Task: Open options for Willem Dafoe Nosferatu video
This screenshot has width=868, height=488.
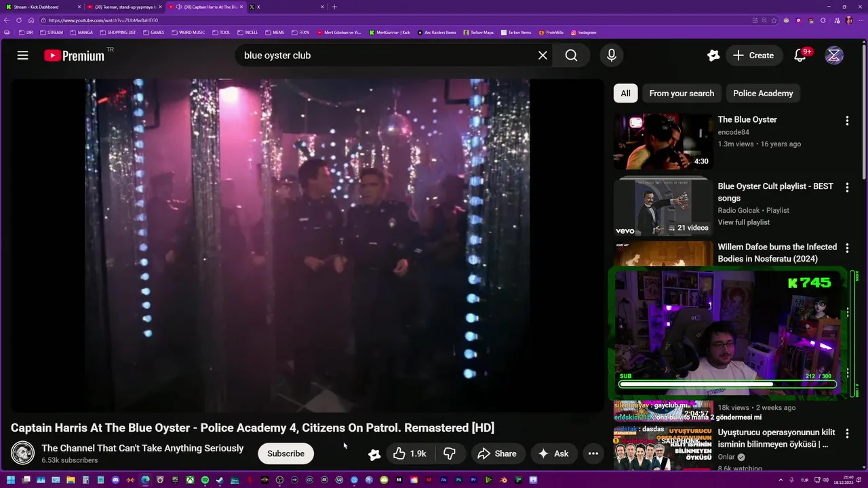Action: click(x=847, y=248)
